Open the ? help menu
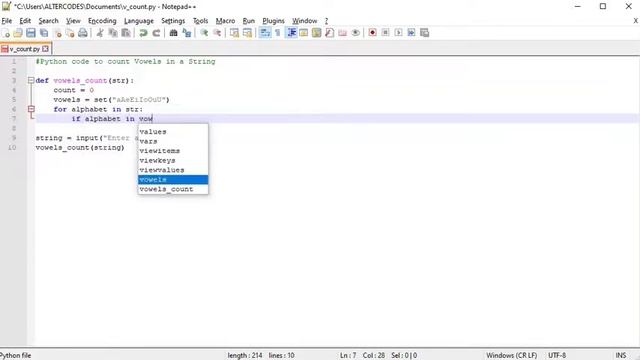 326,21
